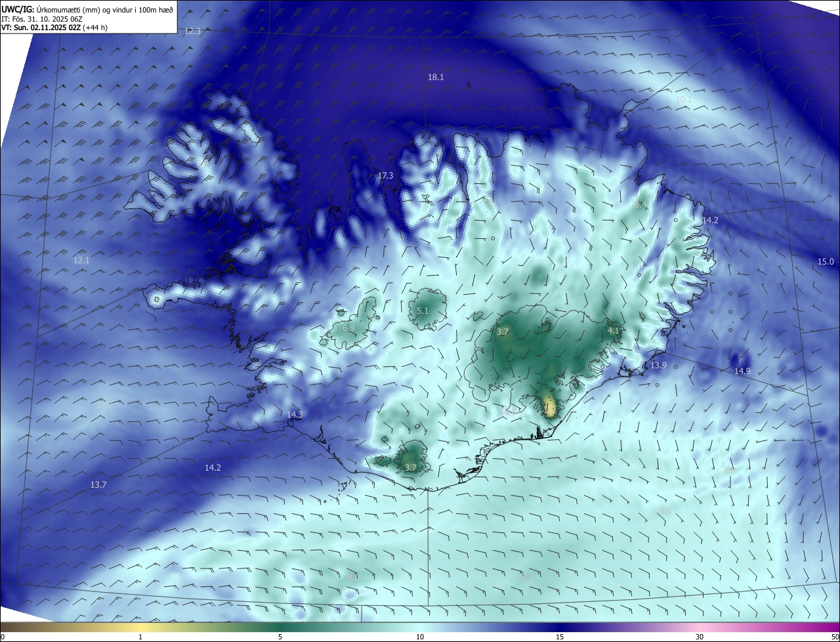Viewport: 840px width, 642px height.
Task: Click the 5.1 value on the central glacier
Action: [423, 310]
